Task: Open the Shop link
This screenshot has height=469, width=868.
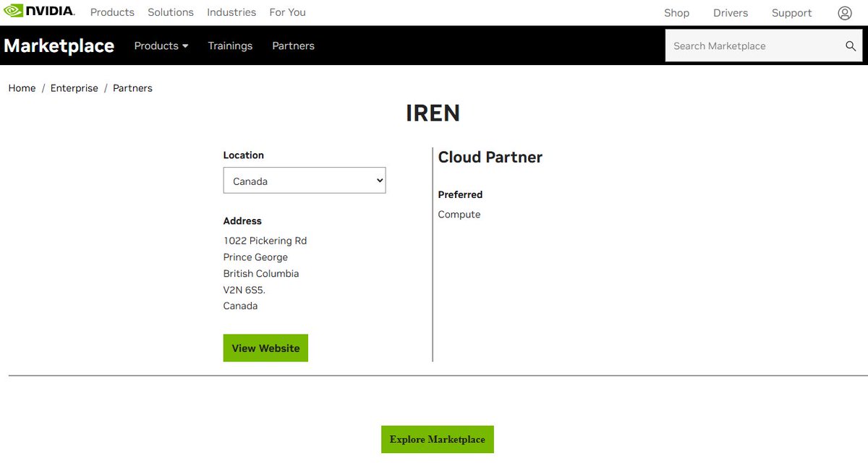Action: tap(676, 13)
